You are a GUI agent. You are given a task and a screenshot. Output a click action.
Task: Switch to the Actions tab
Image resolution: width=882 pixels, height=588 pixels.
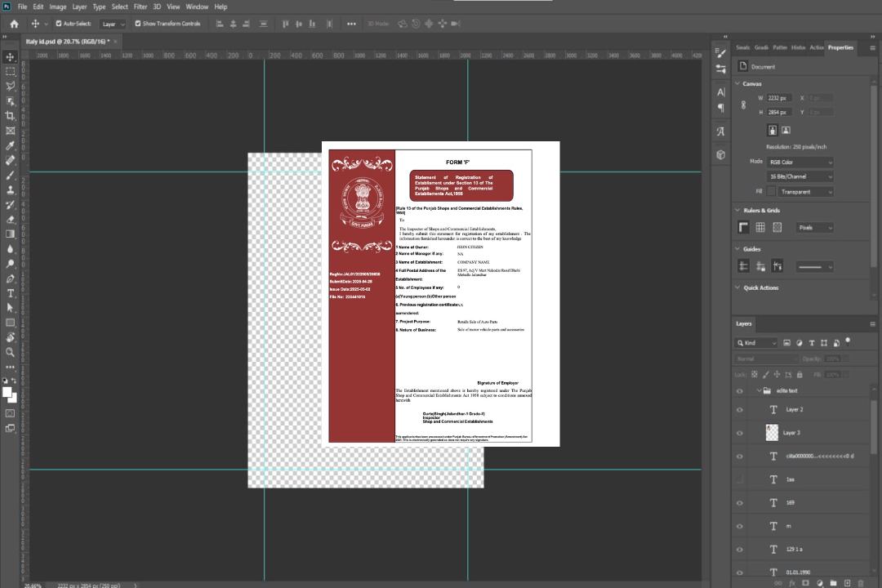coord(816,48)
